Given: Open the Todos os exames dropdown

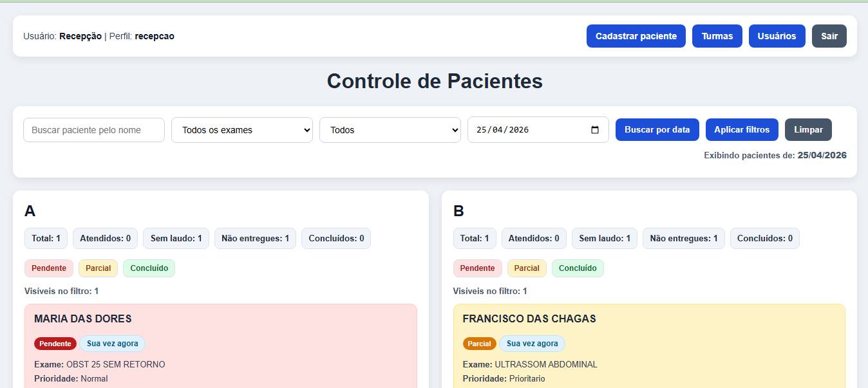Looking at the screenshot, I should pyautogui.click(x=242, y=130).
